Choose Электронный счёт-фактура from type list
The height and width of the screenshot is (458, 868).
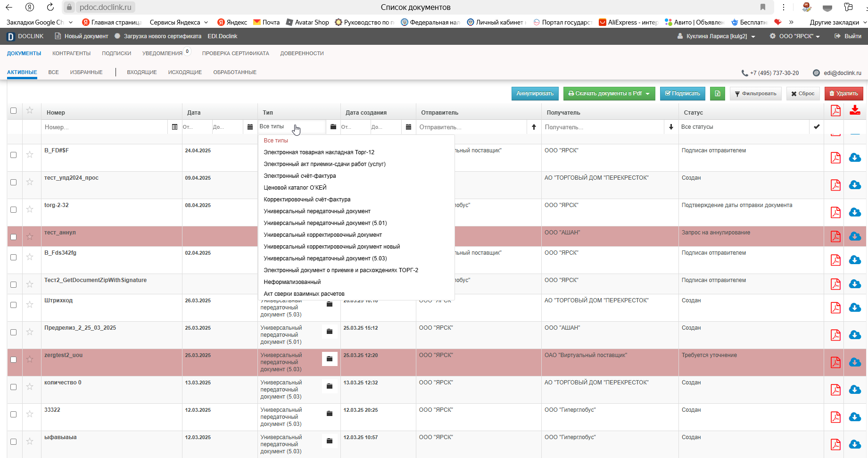pyautogui.click(x=300, y=176)
